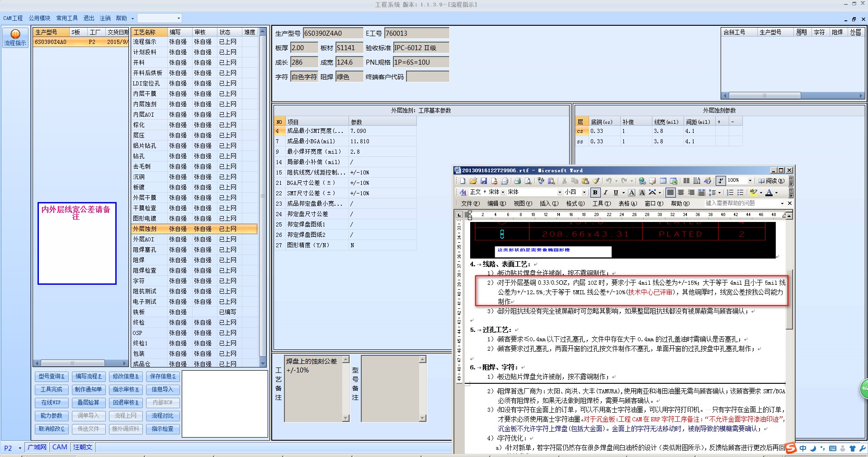Click Bulleted list icon in Word
The image size is (868, 457).
(741, 192)
